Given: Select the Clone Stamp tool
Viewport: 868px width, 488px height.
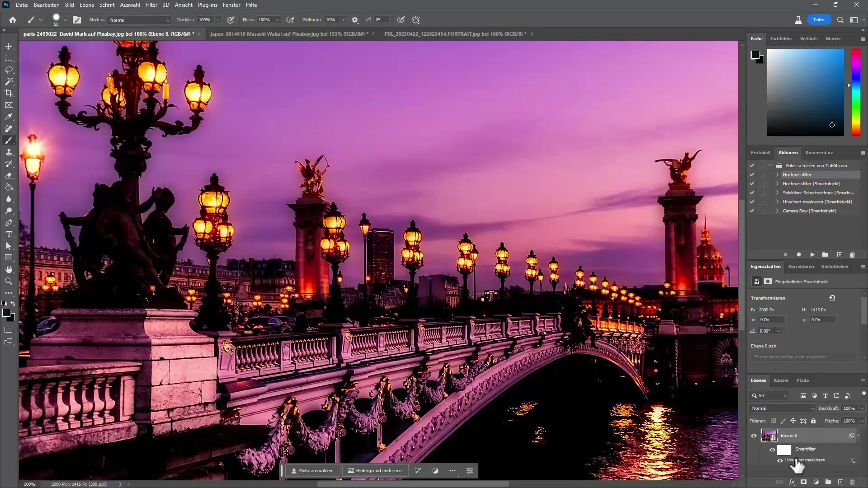Looking at the screenshot, I should pyautogui.click(x=8, y=153).
